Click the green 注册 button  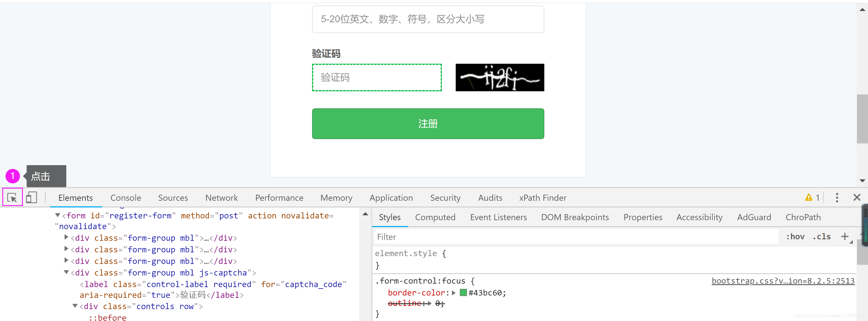(x=428, y=124)
